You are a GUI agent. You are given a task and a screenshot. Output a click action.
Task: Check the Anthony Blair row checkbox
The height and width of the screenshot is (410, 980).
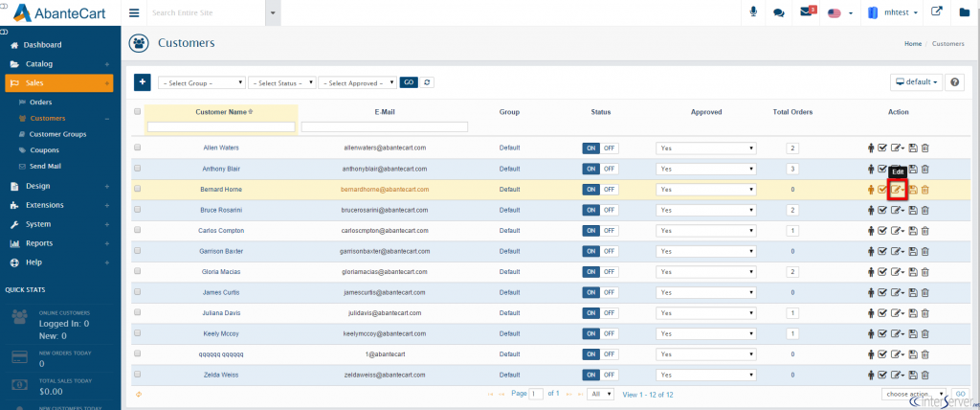[138, 169]
